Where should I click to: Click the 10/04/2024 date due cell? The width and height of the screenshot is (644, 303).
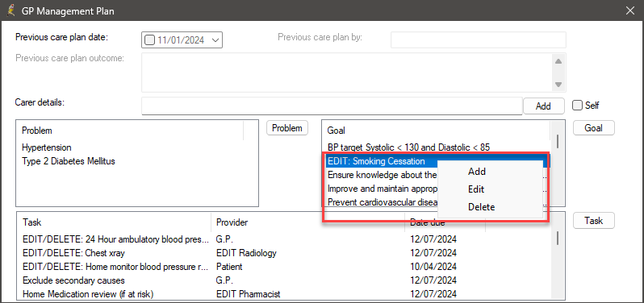tap(433, 267)
